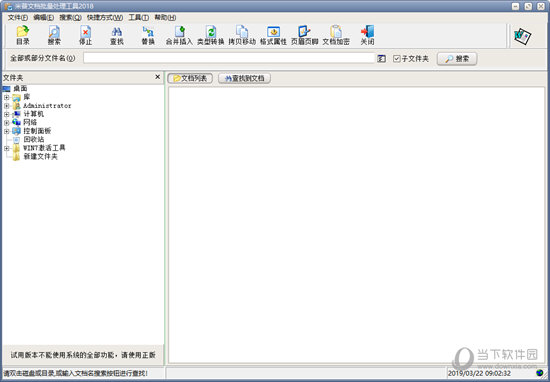Expand the 计算机 computer tree node
The height and width of the screenshot is (382, 550).
pos(6,114)
